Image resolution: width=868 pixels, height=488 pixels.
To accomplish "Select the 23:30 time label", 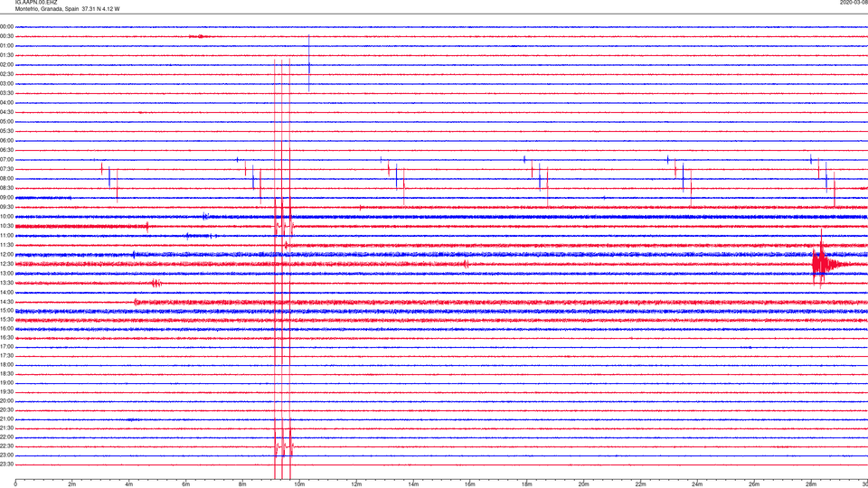I will [6, 465].
